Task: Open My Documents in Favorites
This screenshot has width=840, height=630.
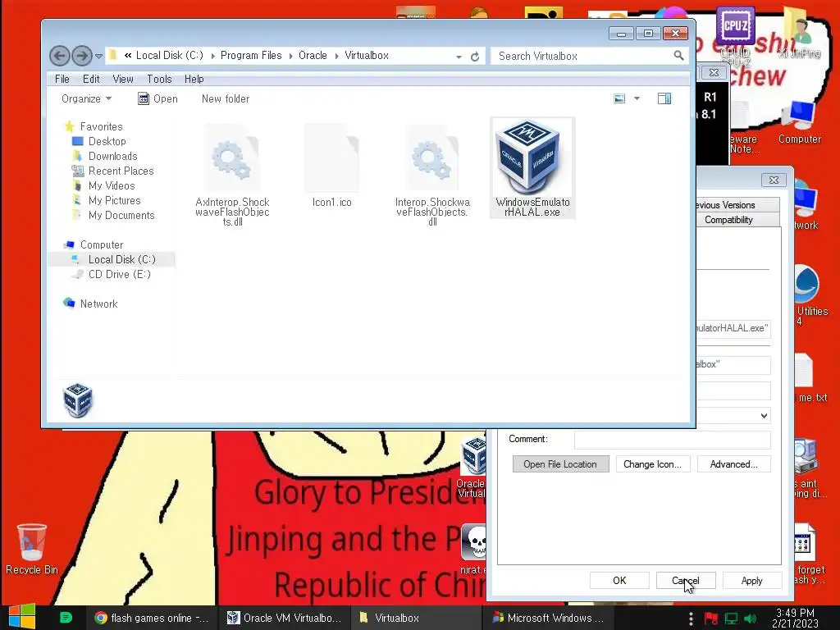Action: [121, 215]
